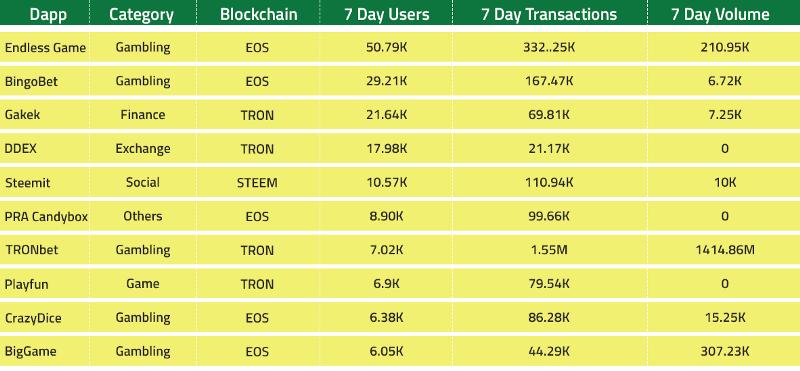Click TRONbet's 1414.86M volume value
This screenshot has height=371, width=800.
click(x=725, y=250)
